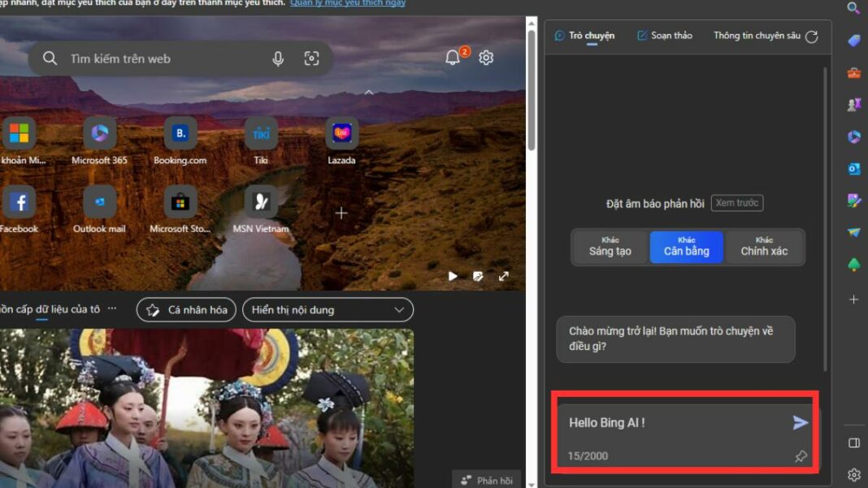
Task: Open the Thông tin chuyên sâu tab
Action: (x=757, y=35)
